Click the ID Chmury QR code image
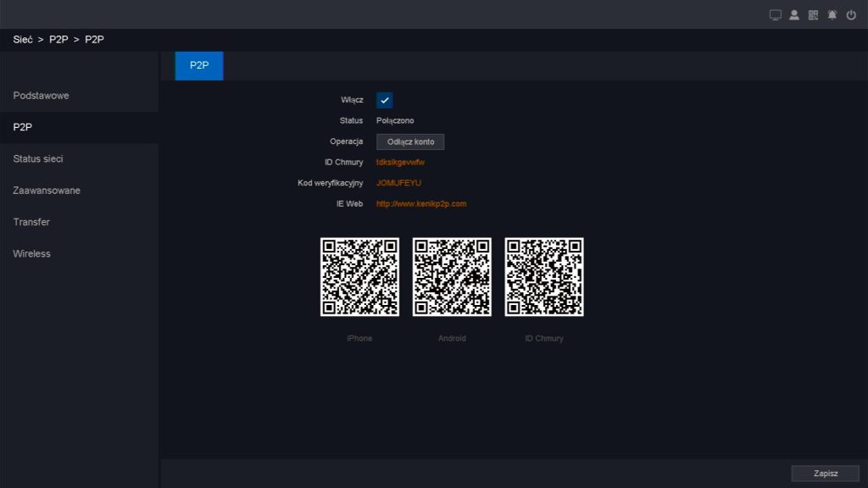 [x=544, y=277]
